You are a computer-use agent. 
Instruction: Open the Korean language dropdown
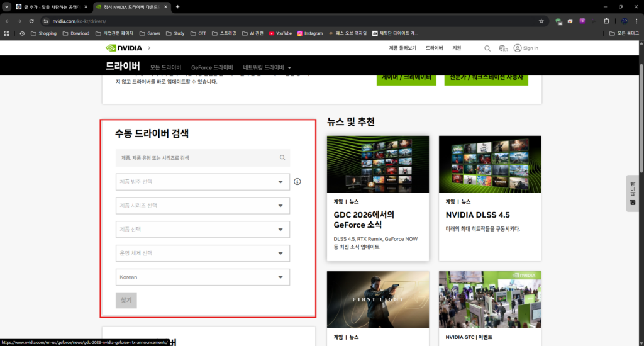point(203,277)
